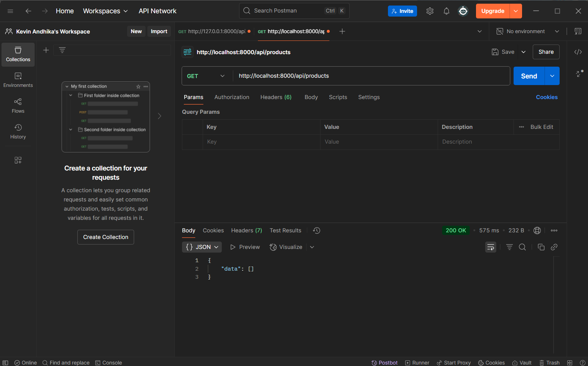
Task: Expand the Send button options arrow
Action: [x=552, y=76]
